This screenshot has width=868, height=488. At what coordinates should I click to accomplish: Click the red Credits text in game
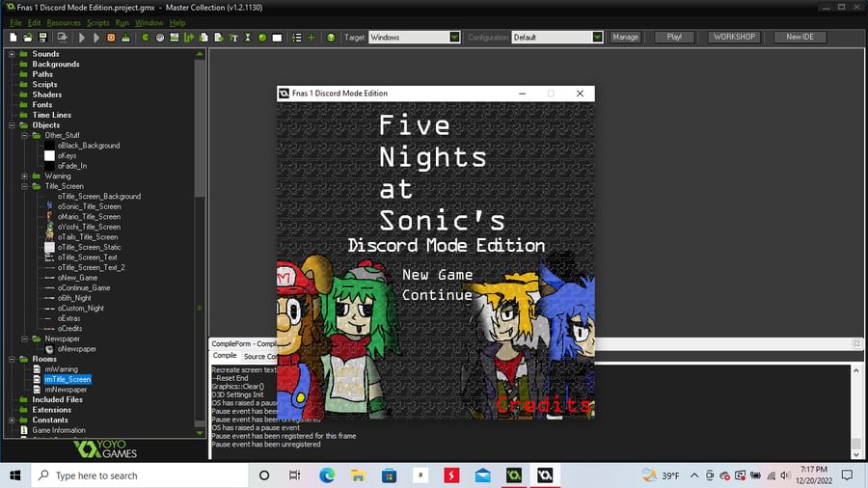pos(544,404)
